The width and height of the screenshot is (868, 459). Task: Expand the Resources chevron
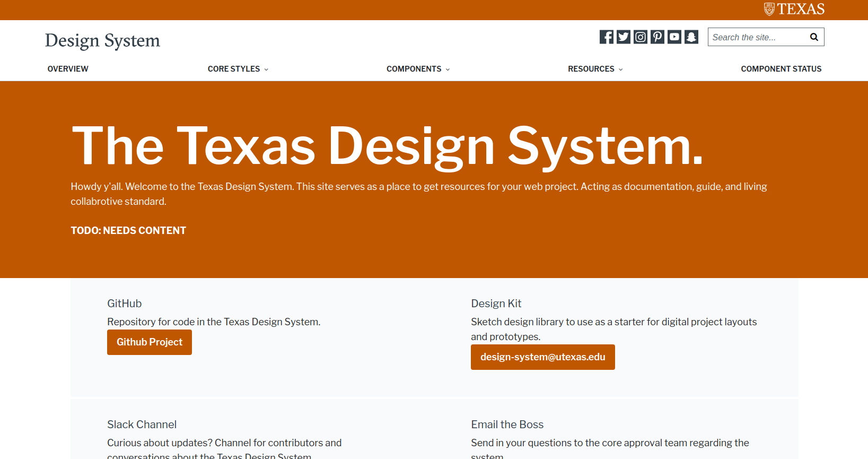click(x=620, y=70)
